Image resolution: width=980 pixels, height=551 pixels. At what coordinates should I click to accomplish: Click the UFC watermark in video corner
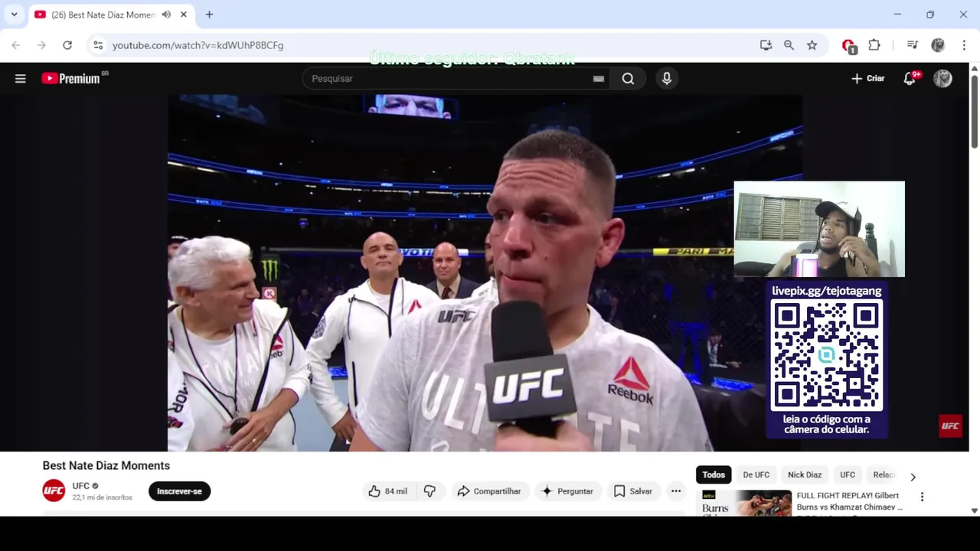tap(950, 426)
